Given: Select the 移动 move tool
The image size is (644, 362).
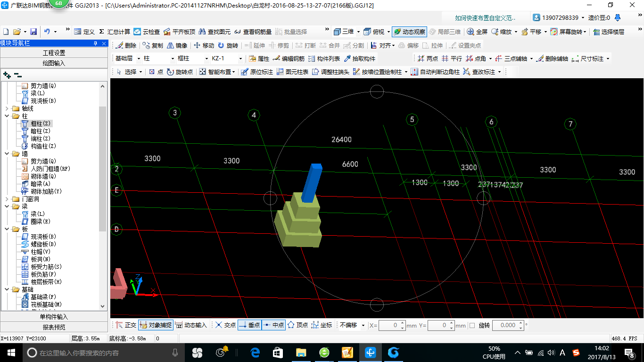Looking at the screenshot, I should pos(204,46).
